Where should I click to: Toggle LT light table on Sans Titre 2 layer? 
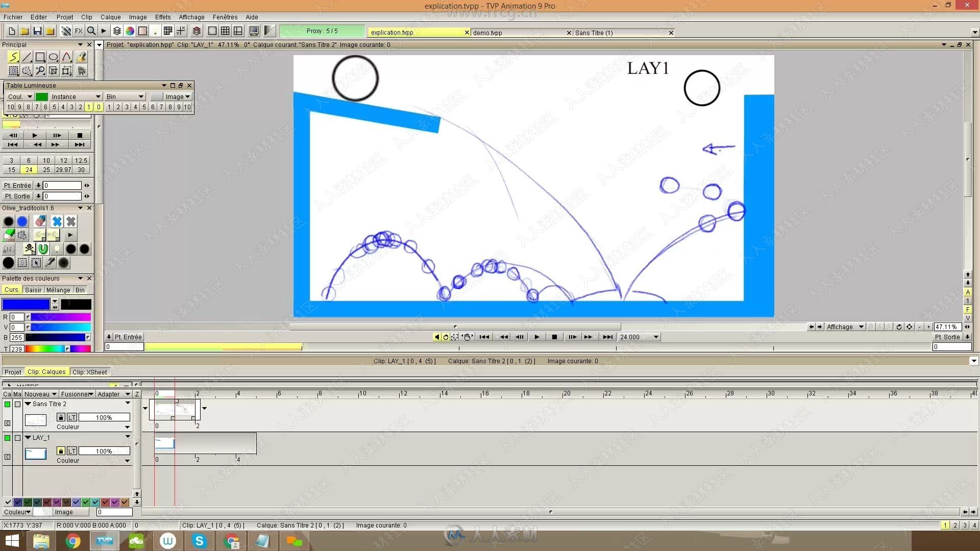(72, 417)
